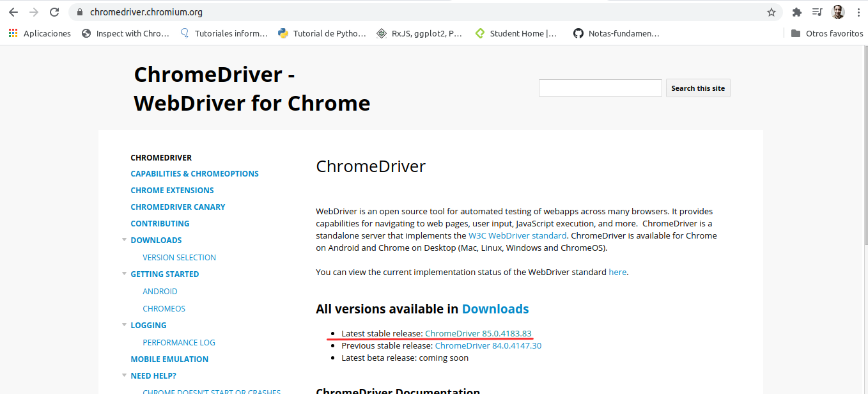Screen dimensions: 868x394
Task: Open the Chrome three-dot menu
Action: 858,12
